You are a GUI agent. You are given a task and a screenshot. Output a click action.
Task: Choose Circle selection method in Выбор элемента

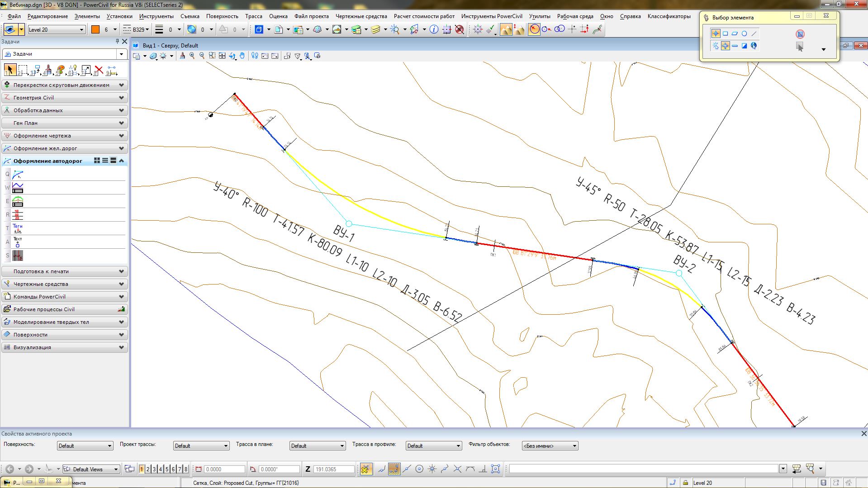click(x=744, y=33)
